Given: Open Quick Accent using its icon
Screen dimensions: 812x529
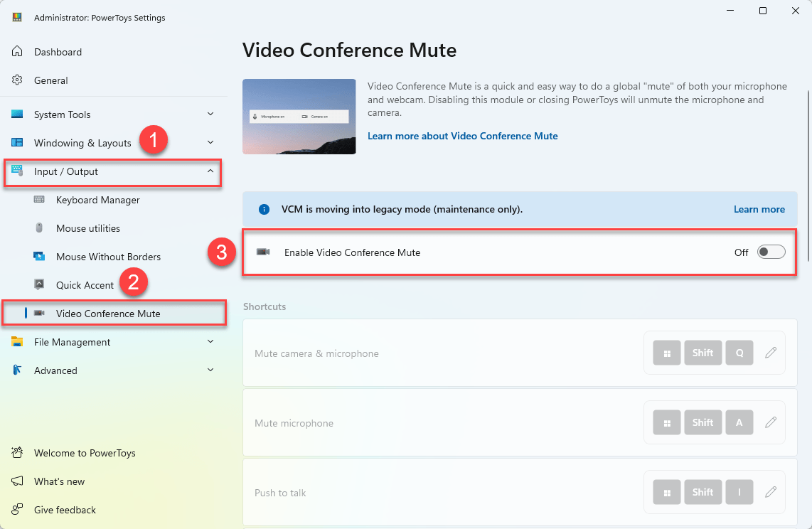Looking at the screenshot, I should coord(39,285).
